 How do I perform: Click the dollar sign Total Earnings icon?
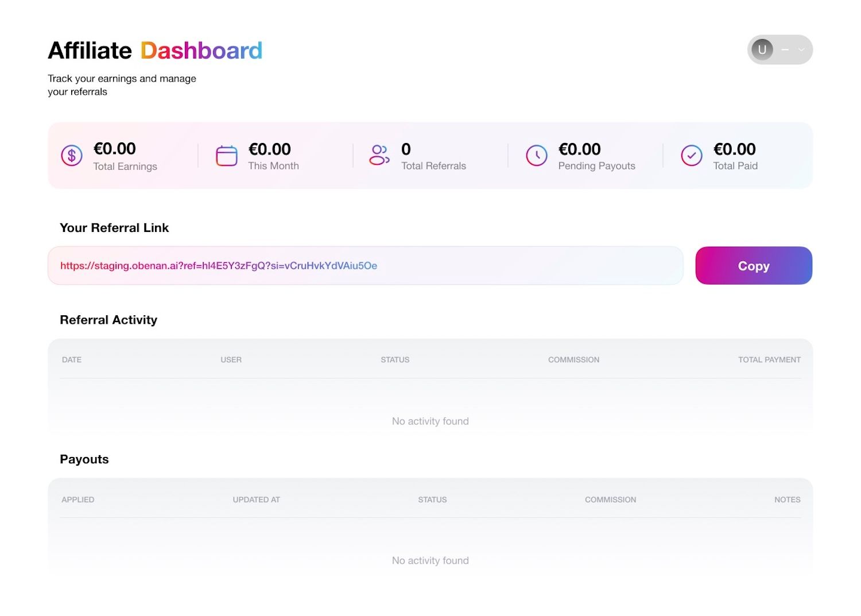(x=72, y=156)
